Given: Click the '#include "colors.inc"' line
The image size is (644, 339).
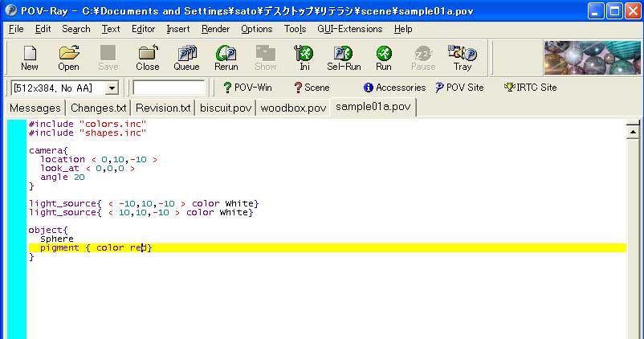Looking at the screenshot, I should (x=88, y=124).
